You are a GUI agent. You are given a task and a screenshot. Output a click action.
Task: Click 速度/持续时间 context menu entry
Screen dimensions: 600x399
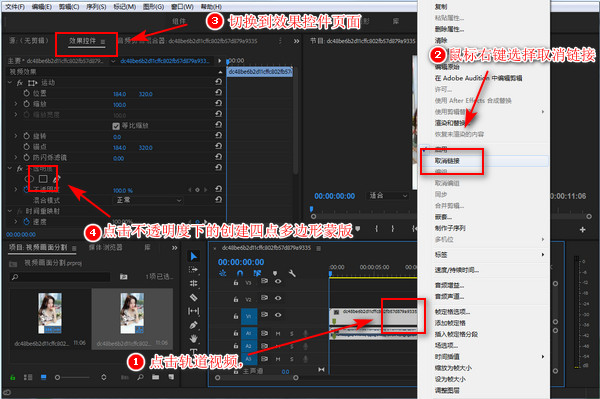coord(457,270)
